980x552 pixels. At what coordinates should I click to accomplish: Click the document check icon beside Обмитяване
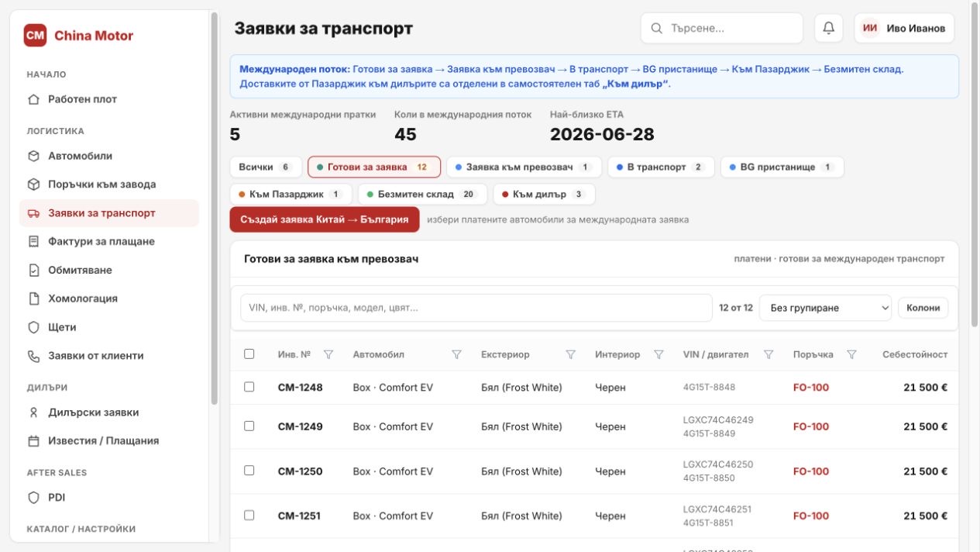33,270
